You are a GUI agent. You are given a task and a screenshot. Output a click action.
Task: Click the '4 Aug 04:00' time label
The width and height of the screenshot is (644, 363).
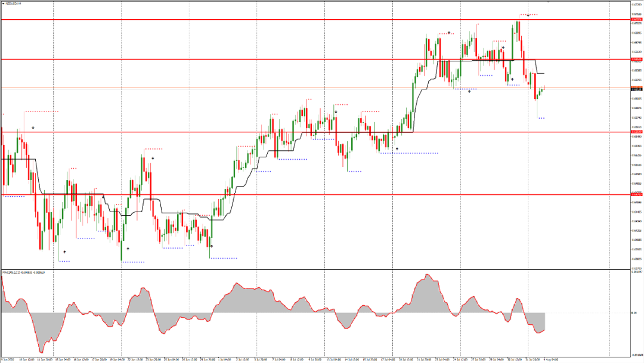pos(550,359)
